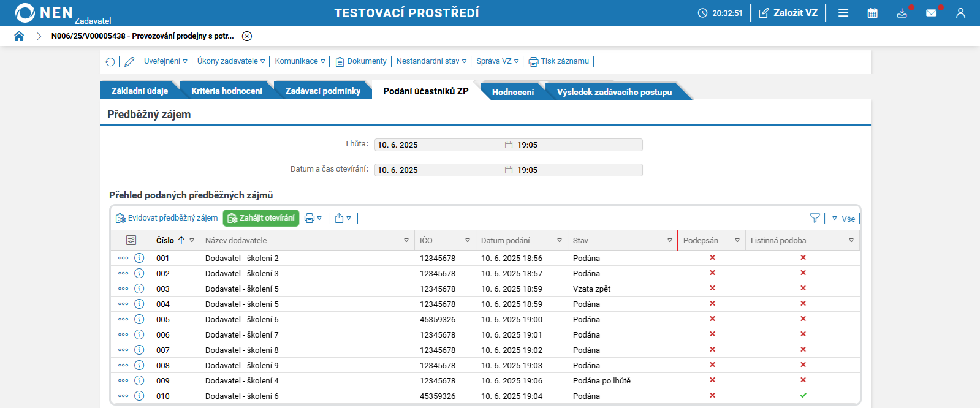Open the calendar icon in the header
The height and width of the screenshot is (408, 980).
tap(873, 13)
